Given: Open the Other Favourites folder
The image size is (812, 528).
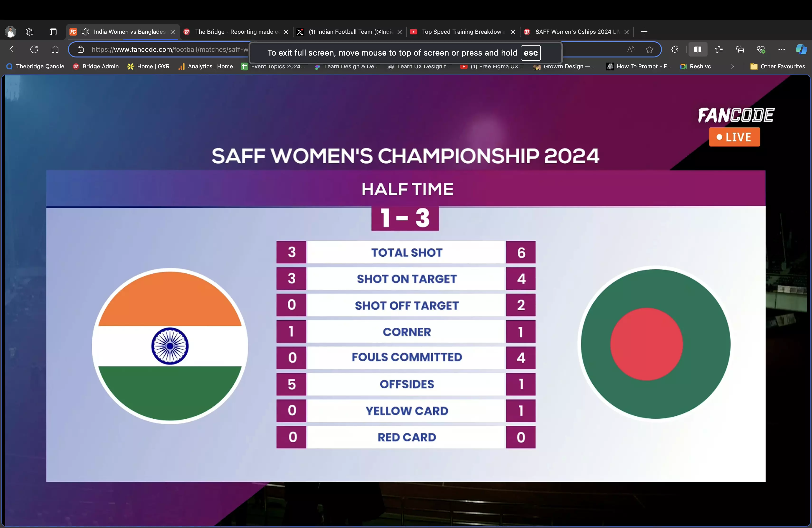Looking at the screenshot, I should pos(778,66).
